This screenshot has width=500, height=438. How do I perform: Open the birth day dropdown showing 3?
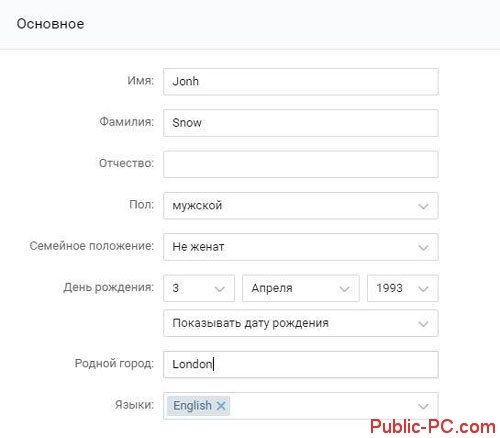(199, 288)
